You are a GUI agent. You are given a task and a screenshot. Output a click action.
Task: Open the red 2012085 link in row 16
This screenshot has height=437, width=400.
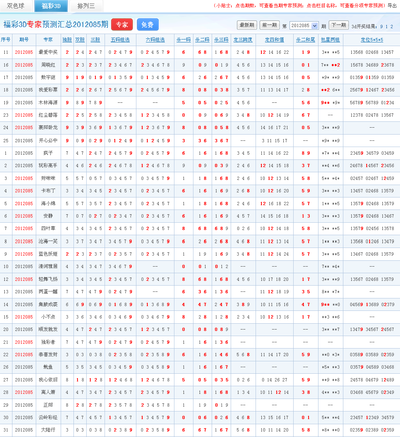coord(24,65)
